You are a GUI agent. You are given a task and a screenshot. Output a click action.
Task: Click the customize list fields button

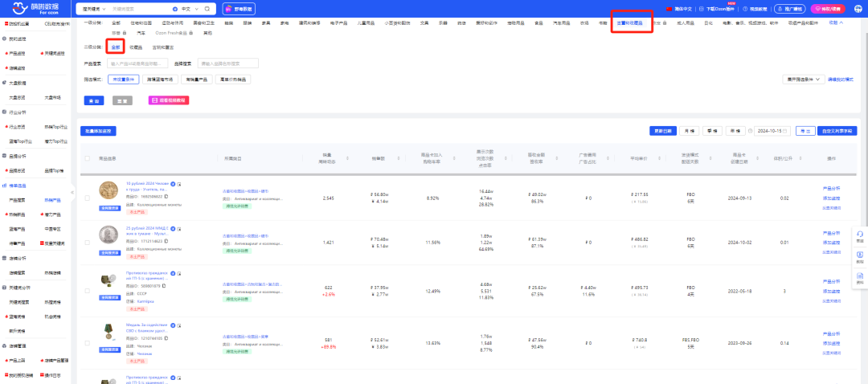[x=837, y=131]
